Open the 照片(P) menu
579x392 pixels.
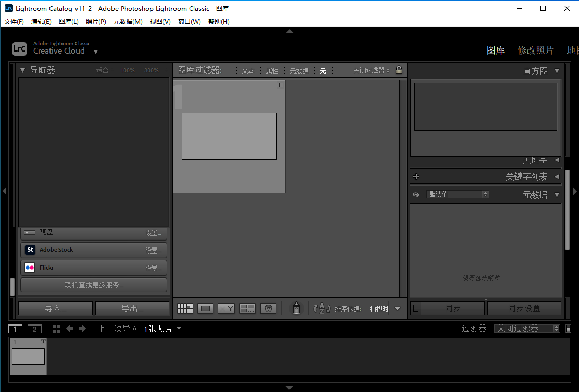tap(96, 22)
